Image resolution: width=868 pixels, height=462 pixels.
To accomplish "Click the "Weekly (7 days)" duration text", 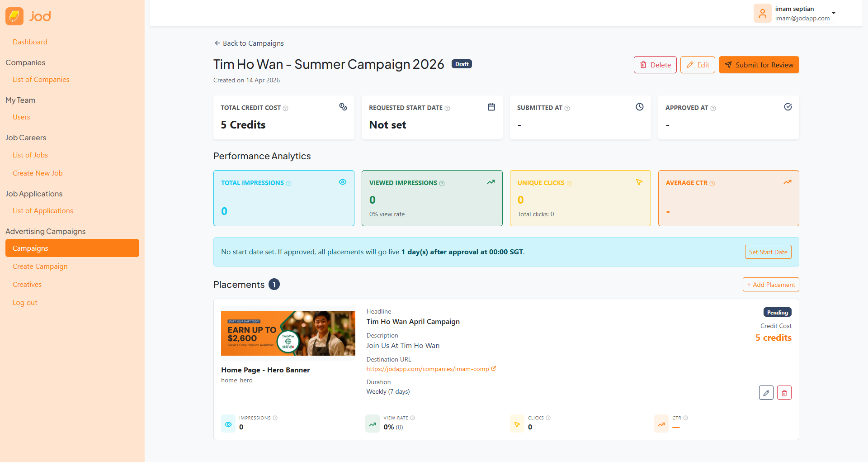I will (x=388, y=392).
